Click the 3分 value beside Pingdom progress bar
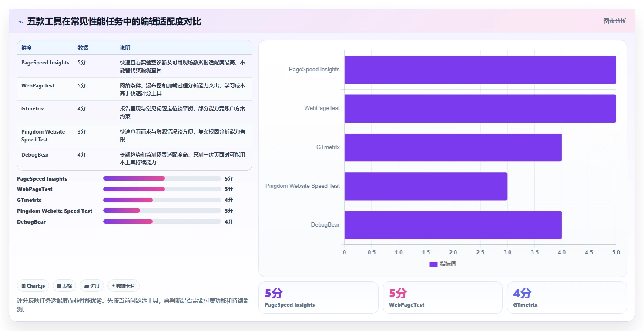644x331 pixels. pyautogui.click(x=229, y=211)
